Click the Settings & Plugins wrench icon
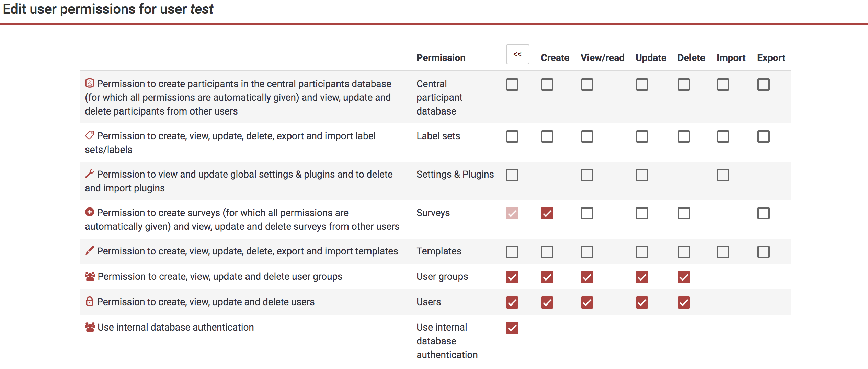The image size is (868, 369). coord(90,174)
